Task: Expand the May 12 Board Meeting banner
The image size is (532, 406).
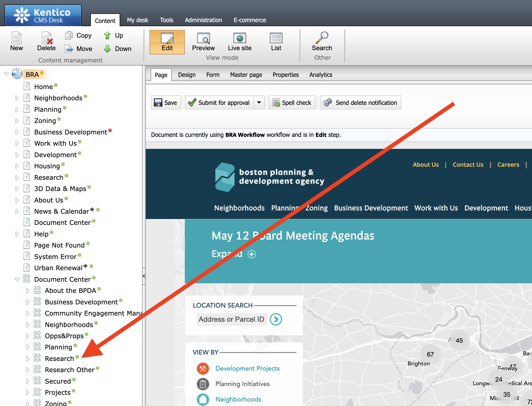Action: pyautogui.click(x=251, y=254)
